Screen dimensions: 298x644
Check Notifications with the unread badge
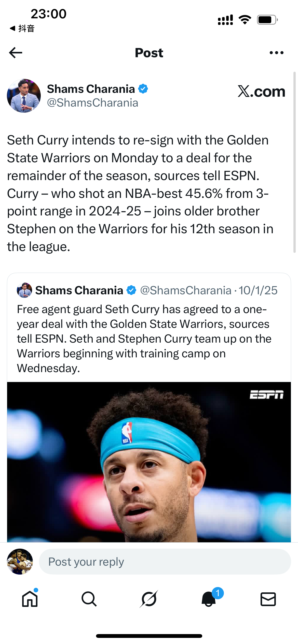click(x=208, y=598)
